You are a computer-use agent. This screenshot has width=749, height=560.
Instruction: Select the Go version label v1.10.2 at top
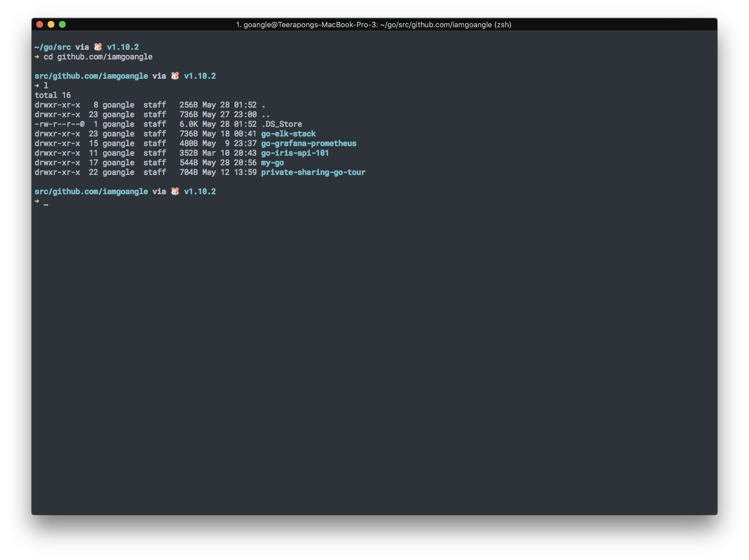123,46
